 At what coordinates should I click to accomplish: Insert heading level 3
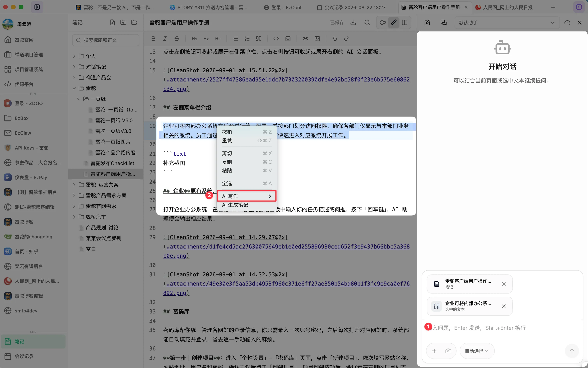[218, 38]
